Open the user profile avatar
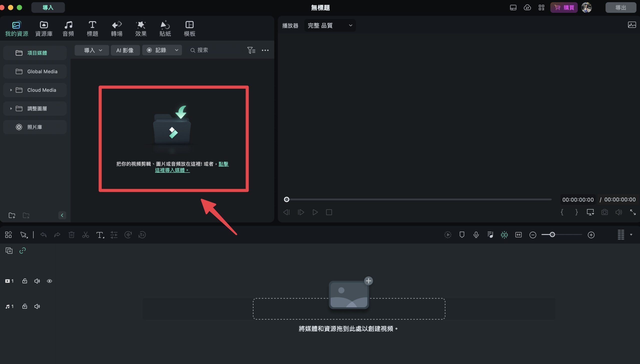 click(x=586, y=7)
